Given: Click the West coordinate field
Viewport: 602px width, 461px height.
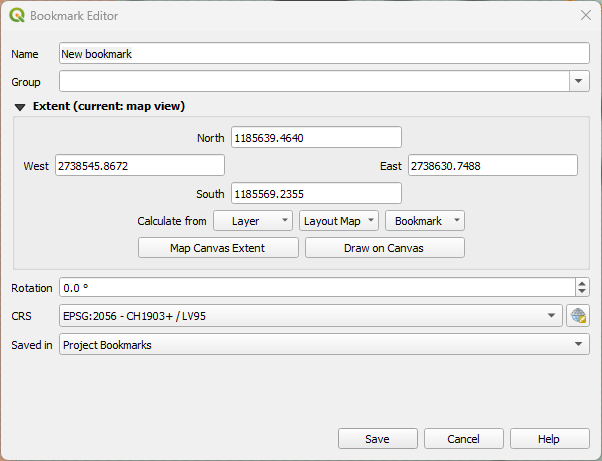Looking at the screenshot, I should (x=140, y=165).
